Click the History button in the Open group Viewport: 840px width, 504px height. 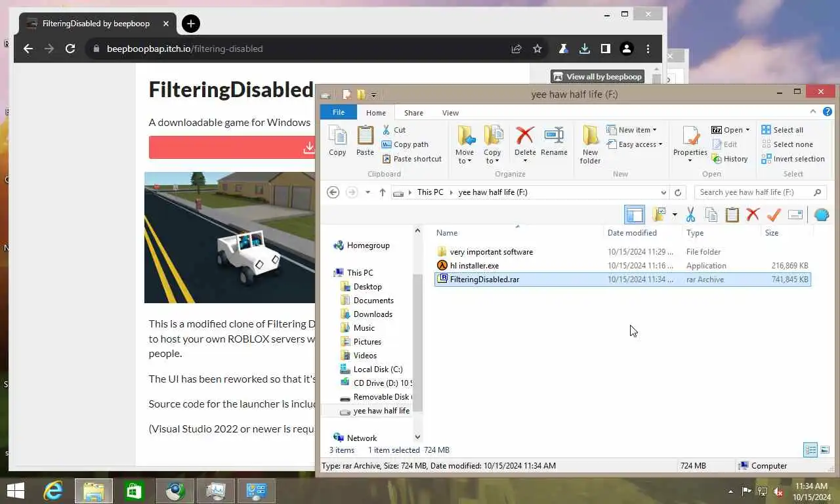[x=730, y=159]
